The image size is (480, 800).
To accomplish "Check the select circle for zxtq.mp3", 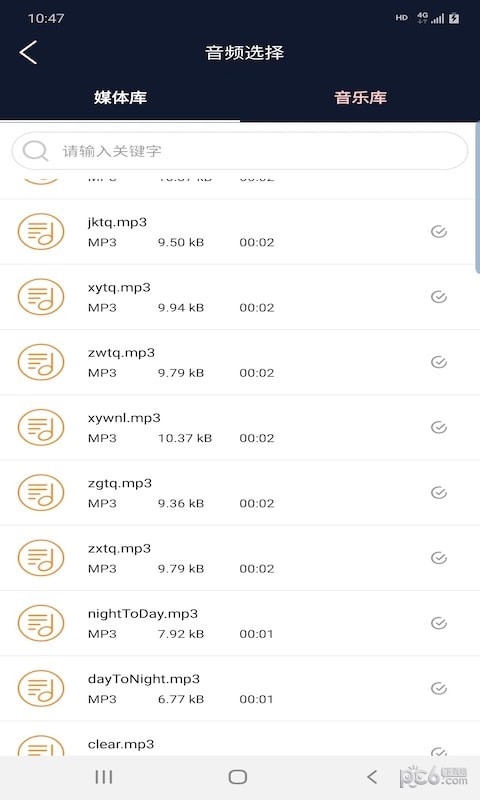I will (439, 558).
